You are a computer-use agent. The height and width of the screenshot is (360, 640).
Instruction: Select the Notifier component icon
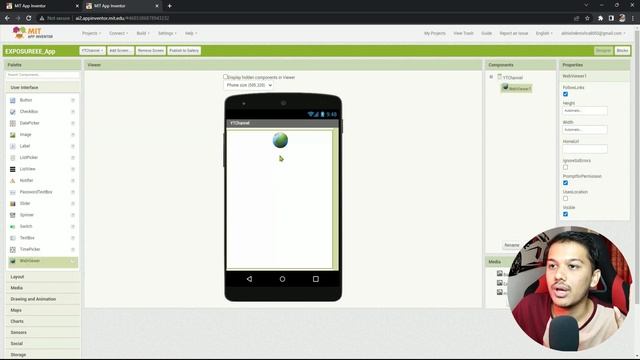click(x=13, y=180)
